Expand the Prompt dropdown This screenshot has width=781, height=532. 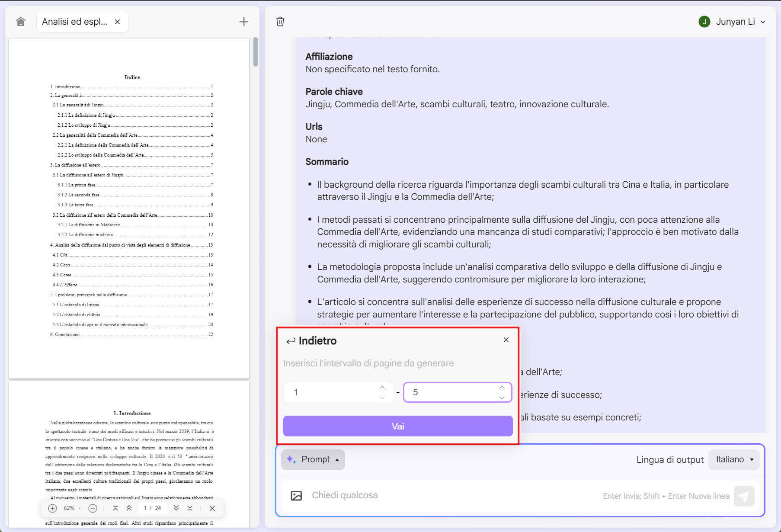313,459
